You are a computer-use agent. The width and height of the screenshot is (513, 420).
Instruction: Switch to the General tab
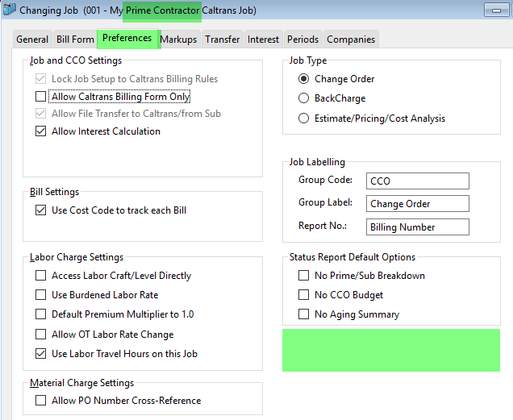[x=32, y=40]
